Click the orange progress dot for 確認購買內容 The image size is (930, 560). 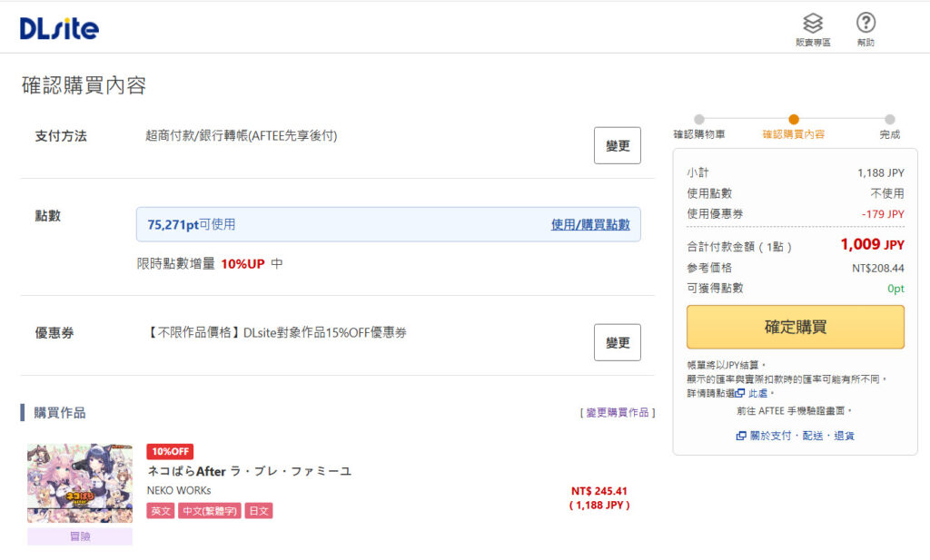pos(793,119)
